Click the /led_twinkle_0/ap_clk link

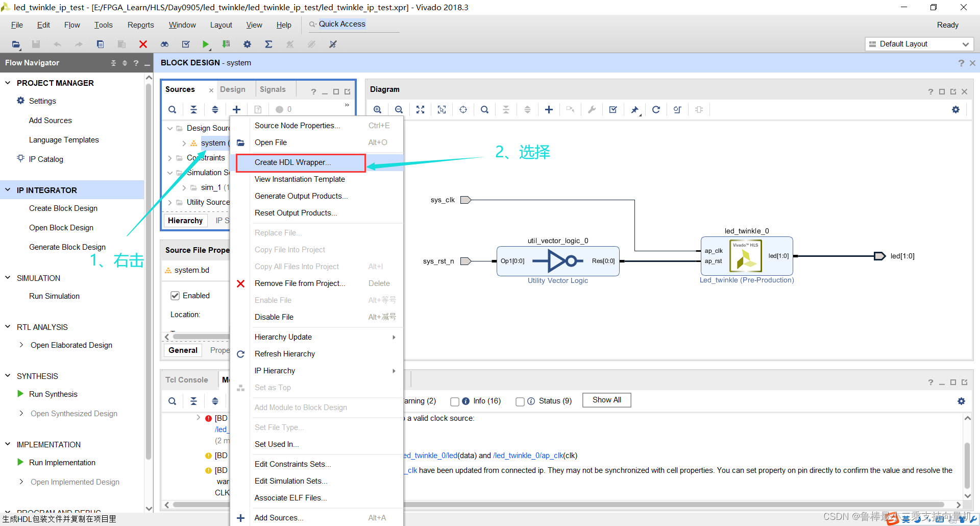pyautogui.click(x=528, y=456)
